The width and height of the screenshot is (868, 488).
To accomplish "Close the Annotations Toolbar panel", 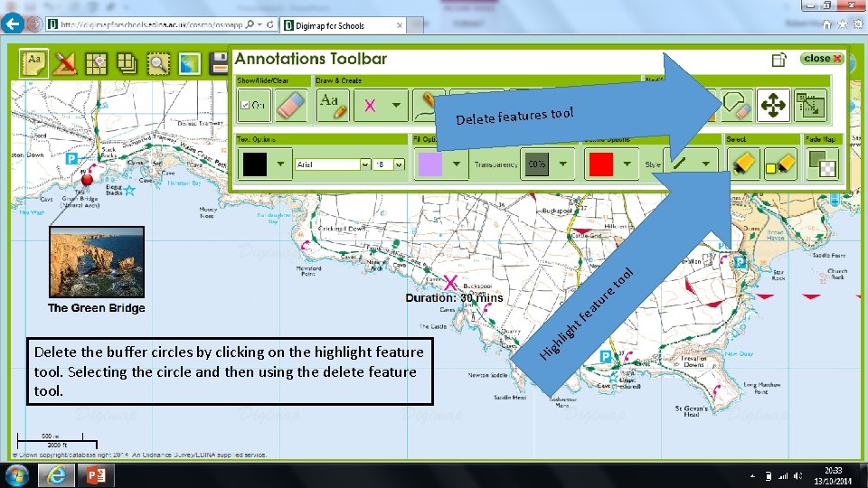I will coord(823,58).
